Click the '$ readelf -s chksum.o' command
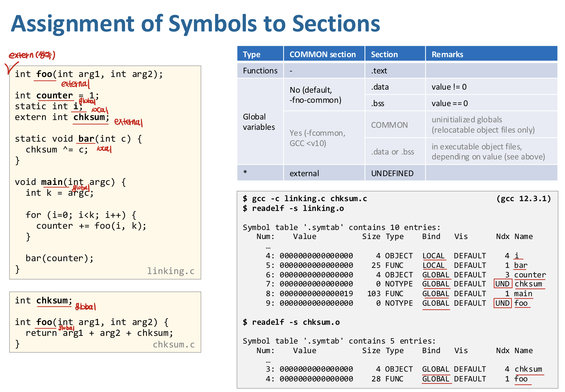The height and width of the screenshot is (392, 565). click(x=291, y=322)
